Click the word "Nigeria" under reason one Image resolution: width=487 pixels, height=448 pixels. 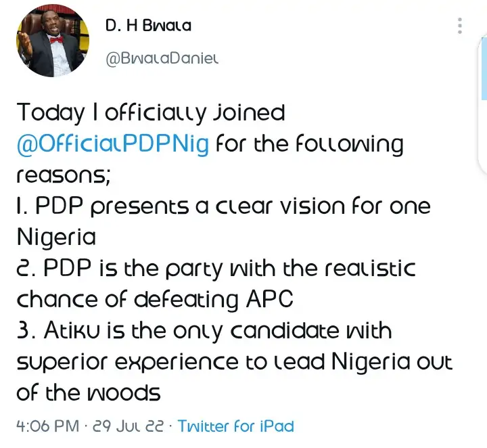(56, 237)
